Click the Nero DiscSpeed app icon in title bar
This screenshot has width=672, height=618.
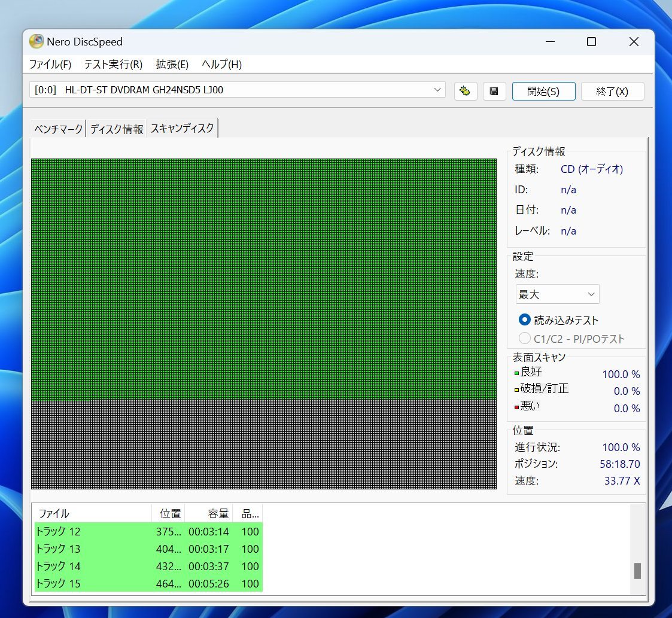pos(37,41)
